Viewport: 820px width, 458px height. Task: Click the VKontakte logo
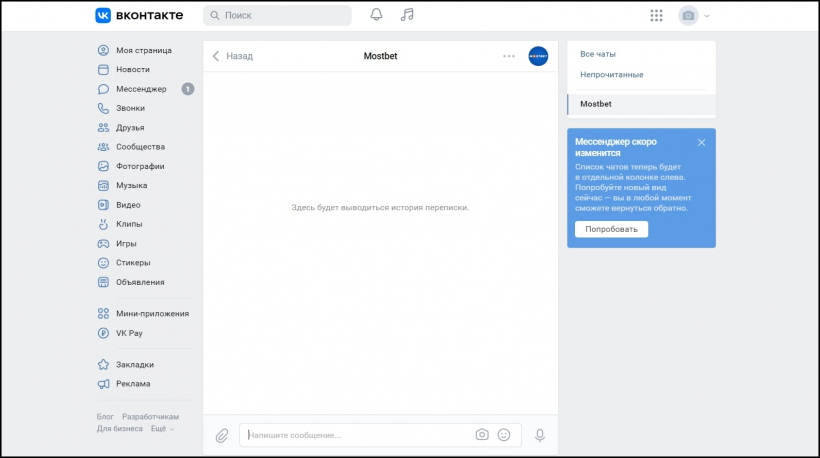click(139, 15)
